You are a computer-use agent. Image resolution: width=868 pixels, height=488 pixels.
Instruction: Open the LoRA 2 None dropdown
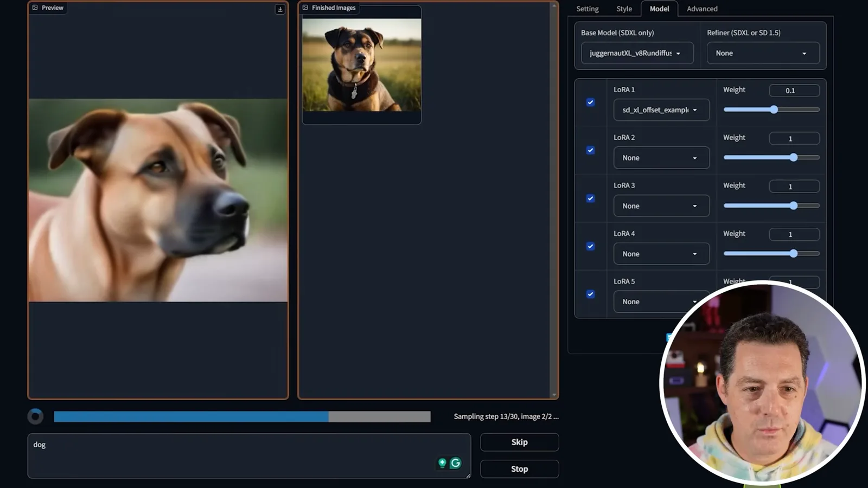click(x=661, y=158)
